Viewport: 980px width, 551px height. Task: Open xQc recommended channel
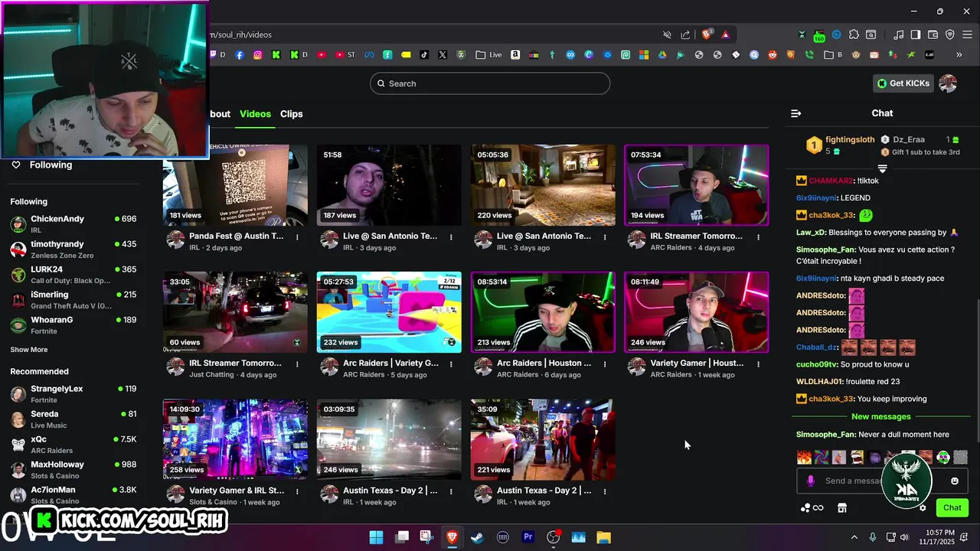(73, 444)
